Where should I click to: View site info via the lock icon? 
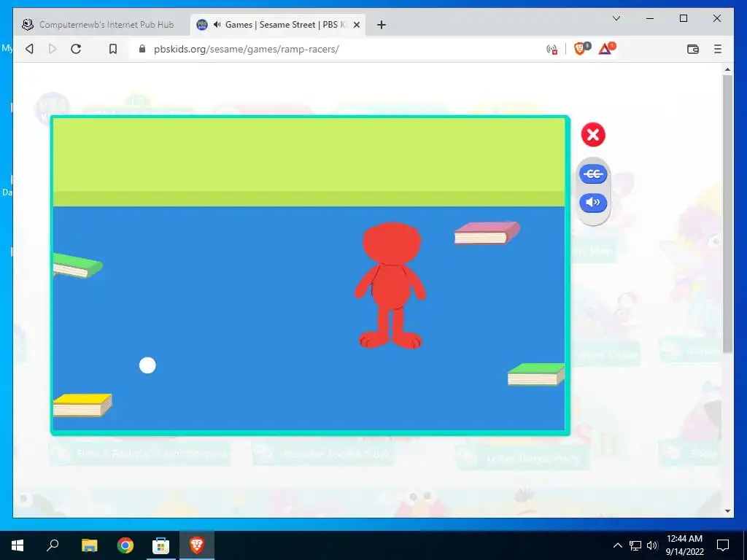(x=142, y=49)
